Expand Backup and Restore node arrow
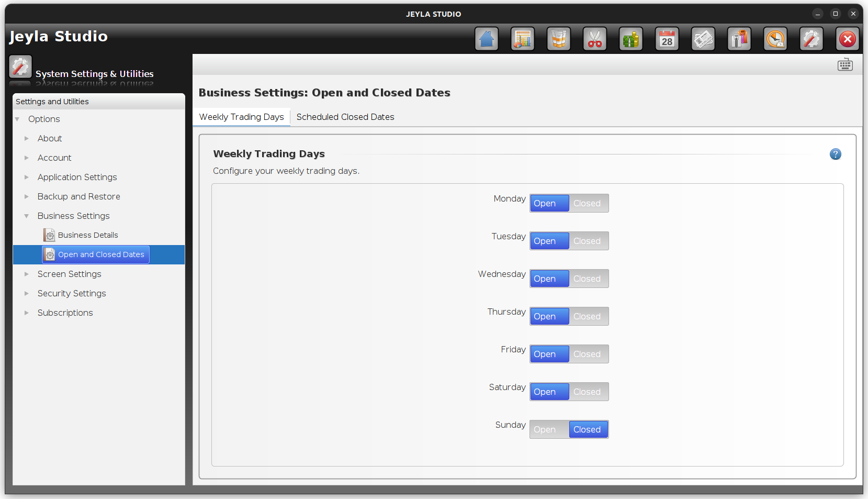The image size is (868, 499). click(27, 197)
